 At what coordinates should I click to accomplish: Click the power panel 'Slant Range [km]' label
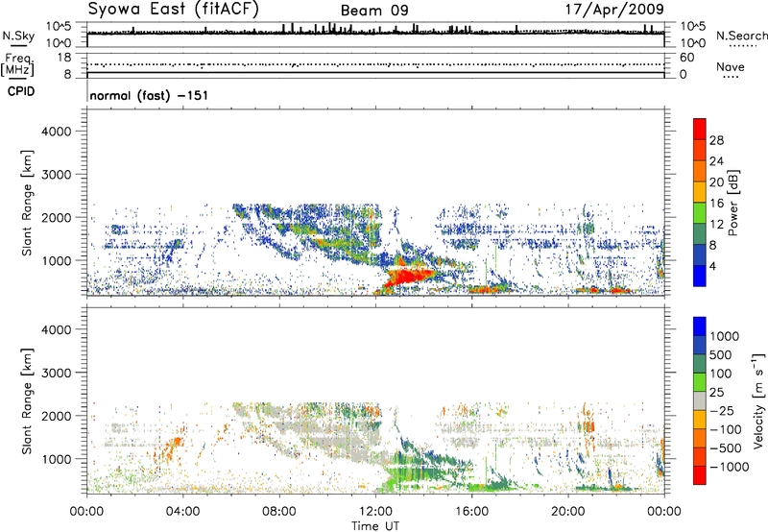[27, 203]
